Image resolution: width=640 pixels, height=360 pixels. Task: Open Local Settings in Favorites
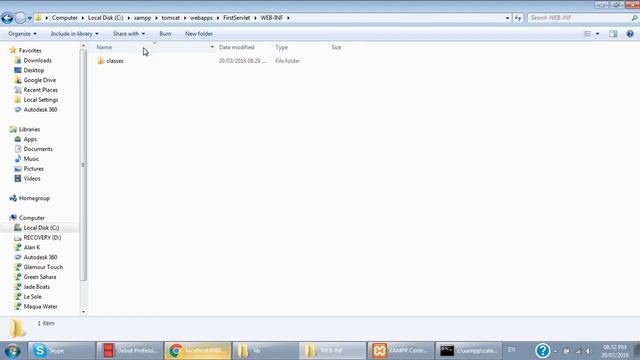tap(41, 100)
